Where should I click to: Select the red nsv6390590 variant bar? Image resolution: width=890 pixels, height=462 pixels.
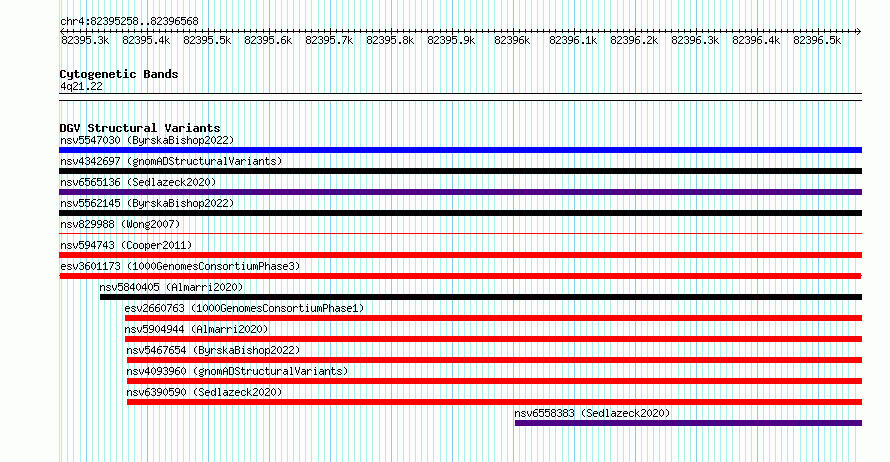pos(494,402)
